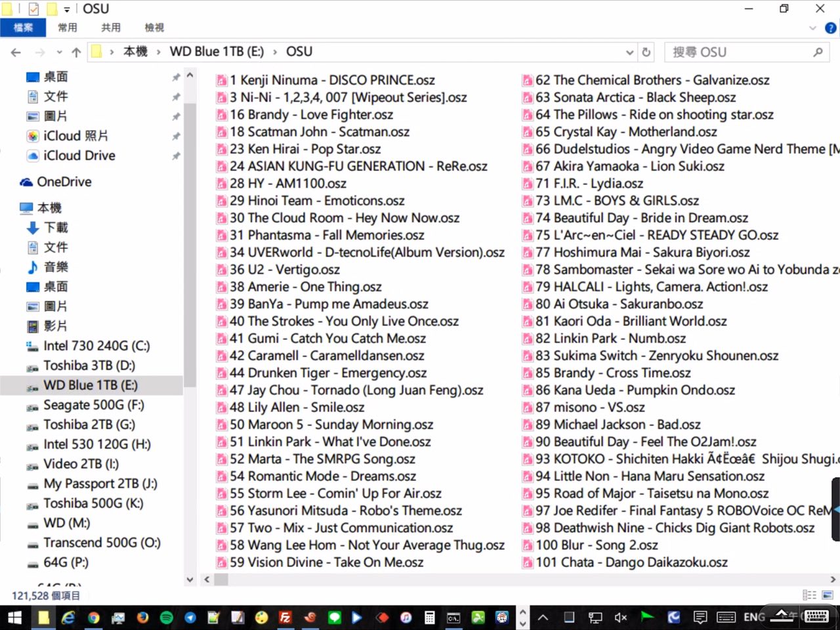Open the calculator taskbar icon

coord(429,618)
